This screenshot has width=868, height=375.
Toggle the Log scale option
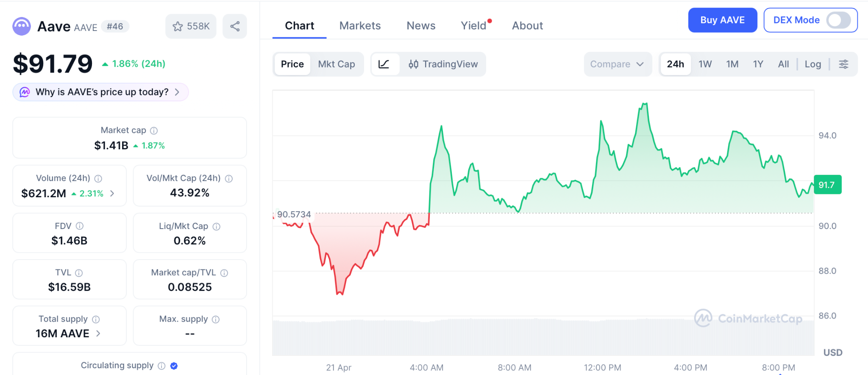pos(812,64)
